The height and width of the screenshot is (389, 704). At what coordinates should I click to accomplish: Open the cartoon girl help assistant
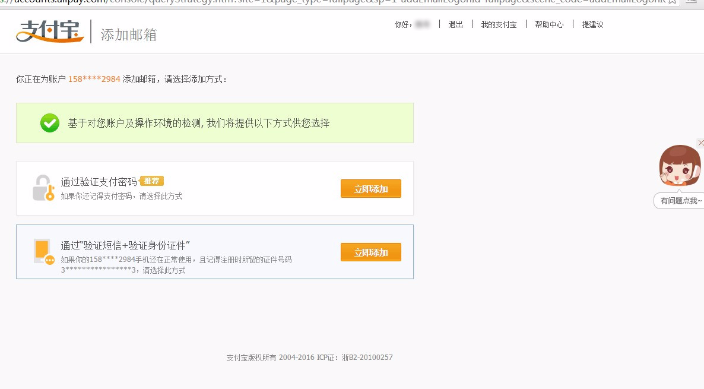680,165
